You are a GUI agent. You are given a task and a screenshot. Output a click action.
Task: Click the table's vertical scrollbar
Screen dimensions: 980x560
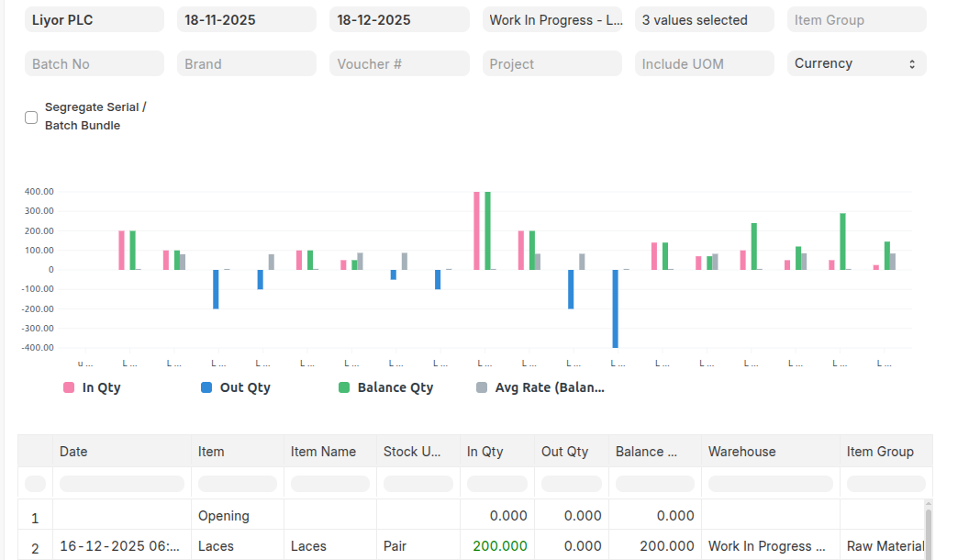(928, 531)
